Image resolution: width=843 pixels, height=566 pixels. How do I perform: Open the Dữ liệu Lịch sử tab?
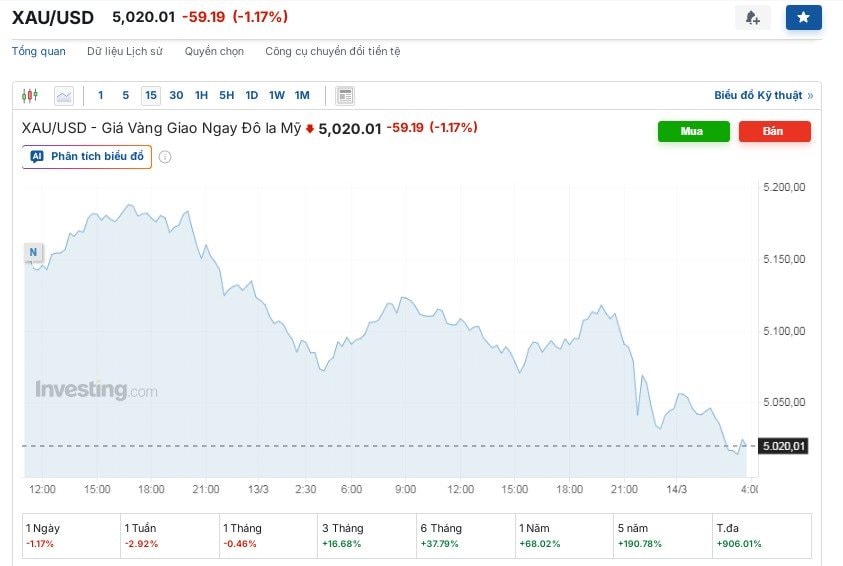tap(125, 51)
